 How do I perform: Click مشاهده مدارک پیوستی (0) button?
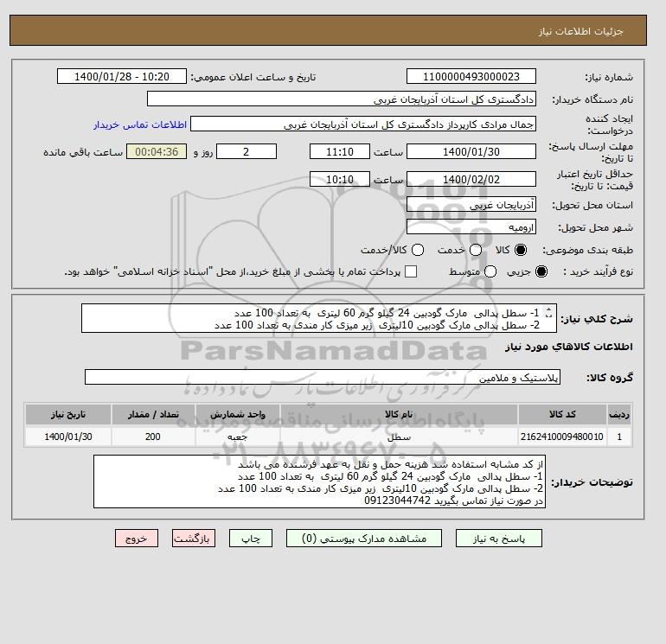coord(364,539)
